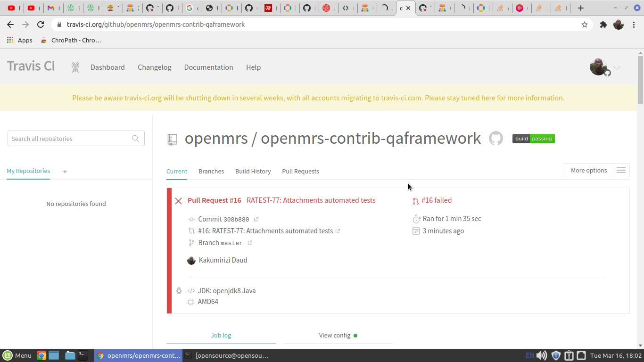Screen dimensions: 644x362
Task: Focus the Search all repositories field
Action: [76, 139]
